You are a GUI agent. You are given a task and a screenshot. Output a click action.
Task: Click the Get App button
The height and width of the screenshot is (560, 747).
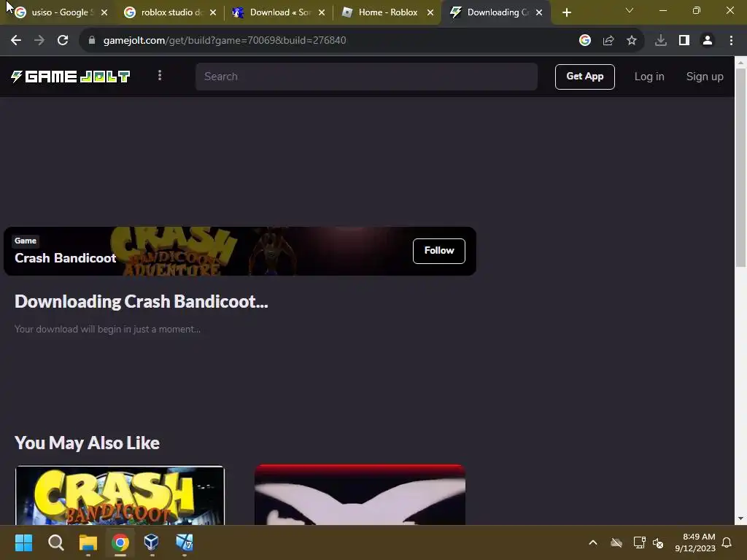pos(584,77)
